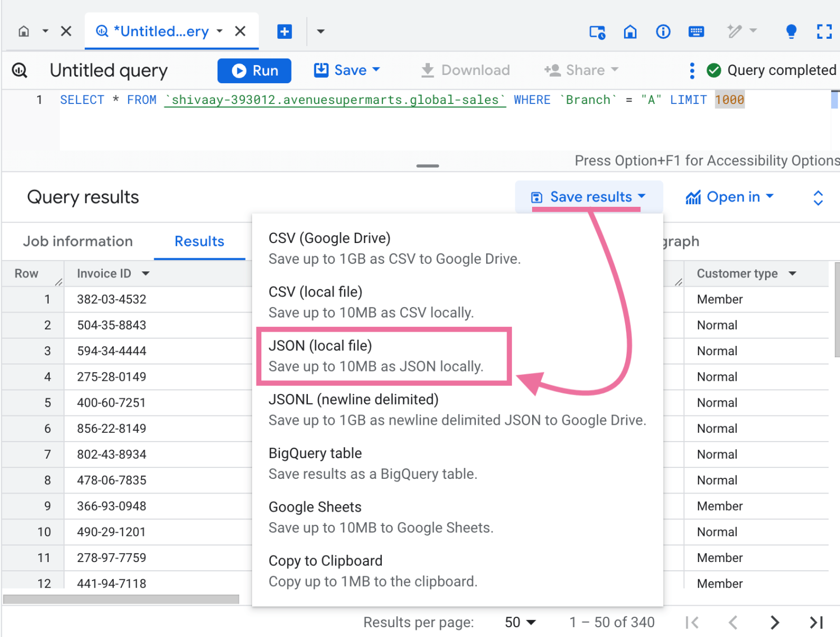Run the current query
Screen dimensions: 840x637
[x=254, y=70]
